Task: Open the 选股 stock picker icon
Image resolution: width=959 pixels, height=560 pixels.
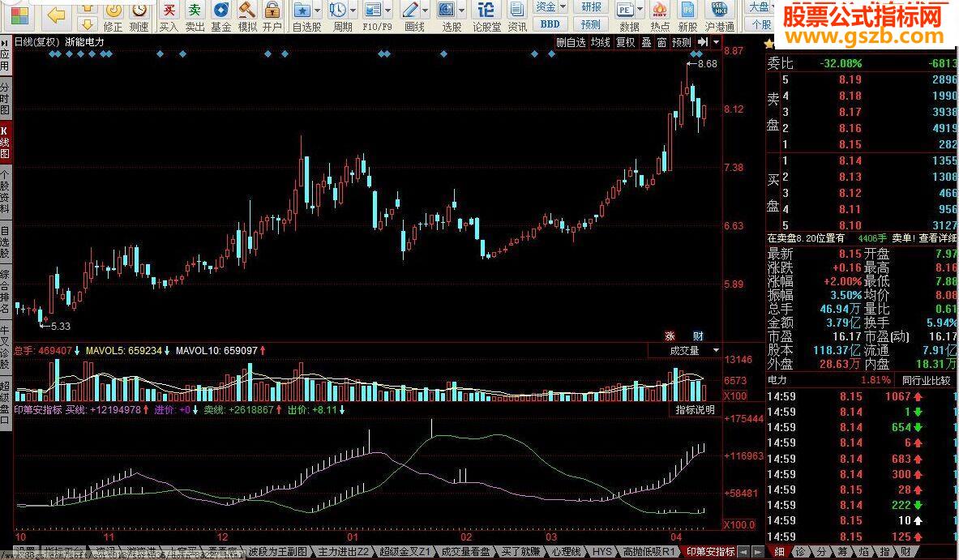Action: (447, 10)
